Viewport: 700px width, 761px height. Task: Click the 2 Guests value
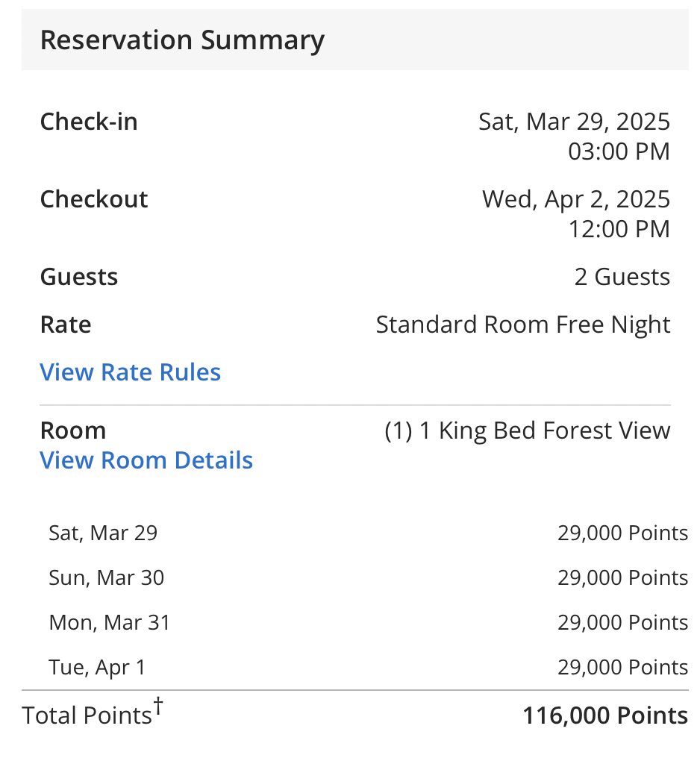[x=622, y=276]
